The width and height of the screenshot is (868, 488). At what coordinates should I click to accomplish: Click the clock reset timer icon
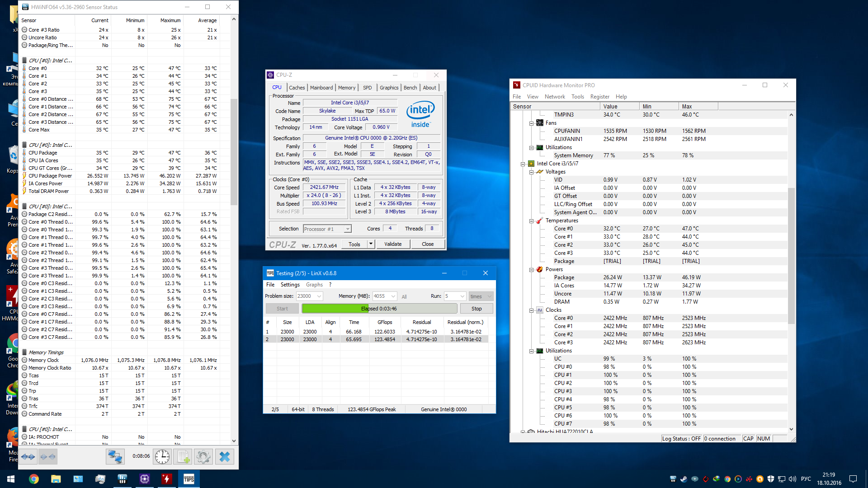point(162,457)
